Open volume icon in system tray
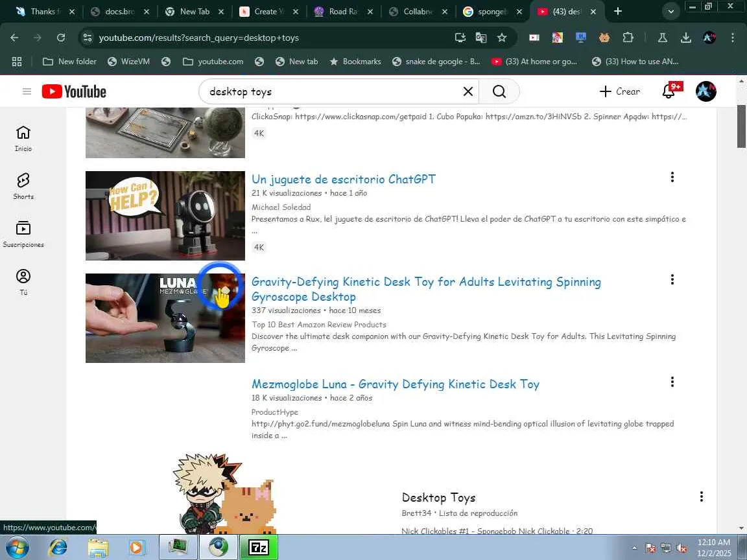This screenshot has width=747, height=560. [x=682, y=548]
